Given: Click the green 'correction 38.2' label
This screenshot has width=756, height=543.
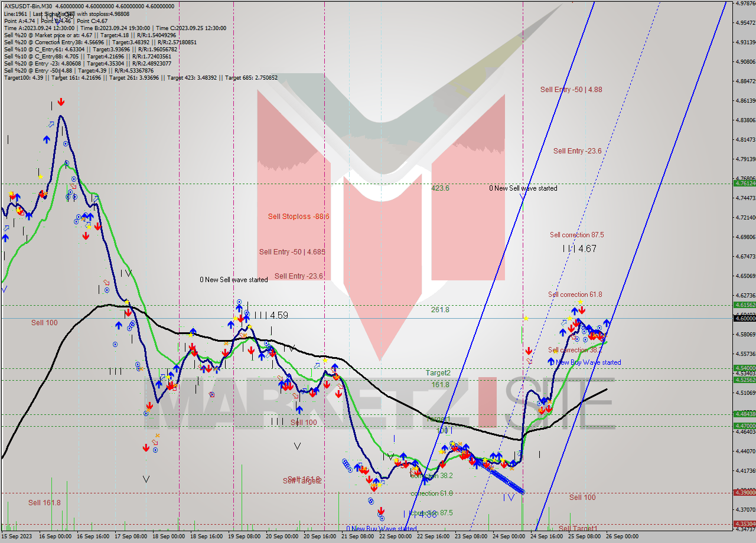Looking at the screenshot, I should coord(432,476).
